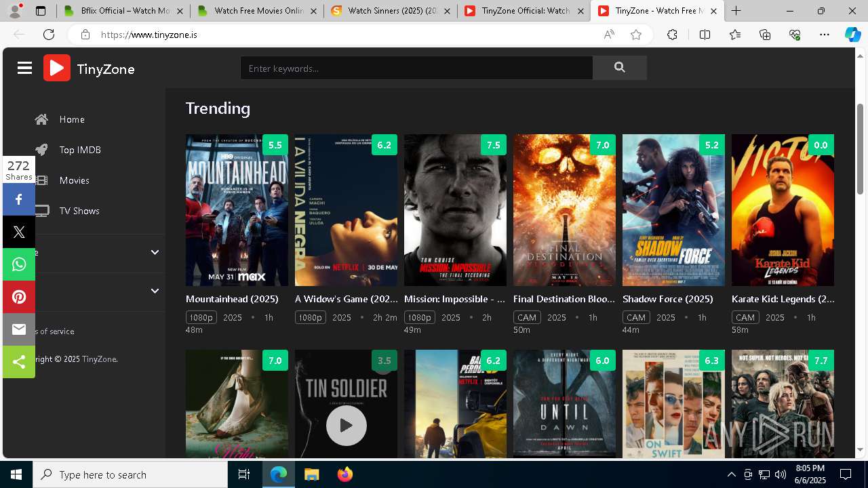Open Karate Kid: Legends title link
Viewport: 868px width, 488px height.
pyautogui.click(x=783, y=299)
